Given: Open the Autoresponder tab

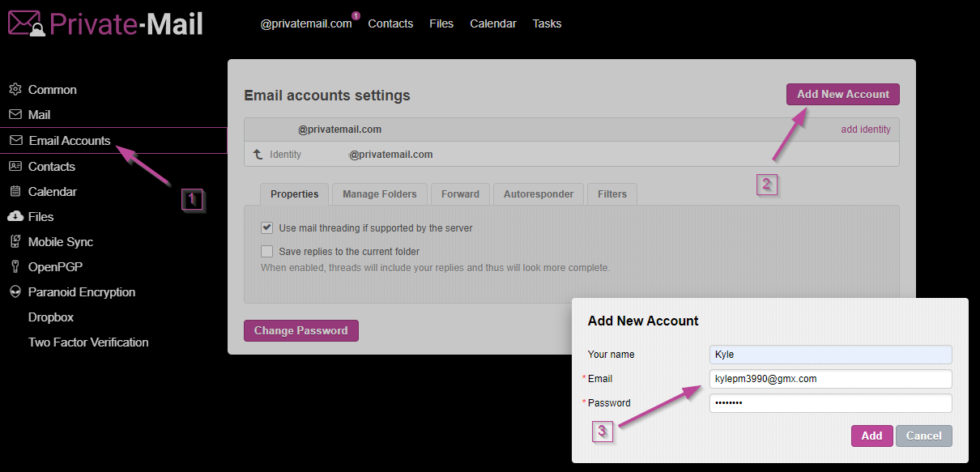Looking at the screenshot, I should [x=538, y=194].
